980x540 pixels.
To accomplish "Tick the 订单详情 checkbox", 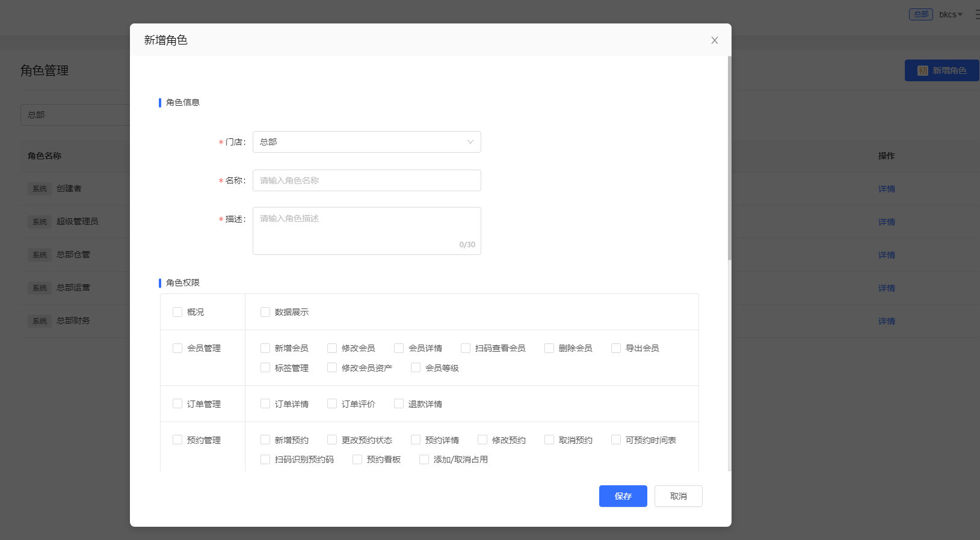I will click(x=265, y=403).
